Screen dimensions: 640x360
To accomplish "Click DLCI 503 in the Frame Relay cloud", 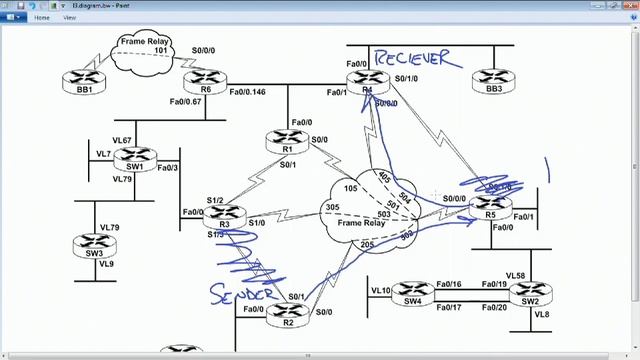I will pyautogui.click(x=384, y=214).
